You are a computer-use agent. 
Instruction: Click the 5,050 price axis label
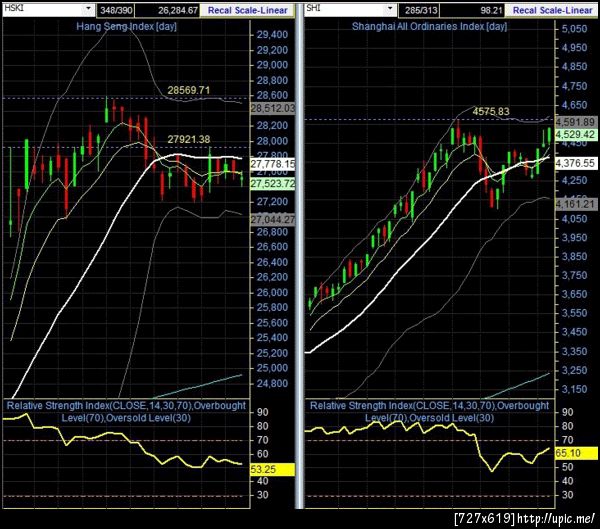(574, 29)
